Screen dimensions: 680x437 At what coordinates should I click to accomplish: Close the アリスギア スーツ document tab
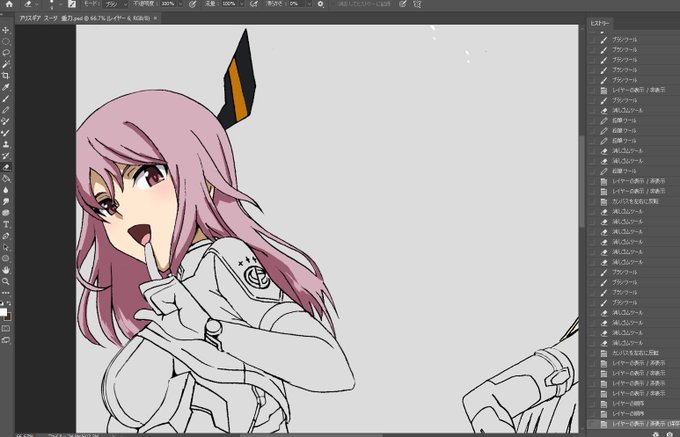155,18
